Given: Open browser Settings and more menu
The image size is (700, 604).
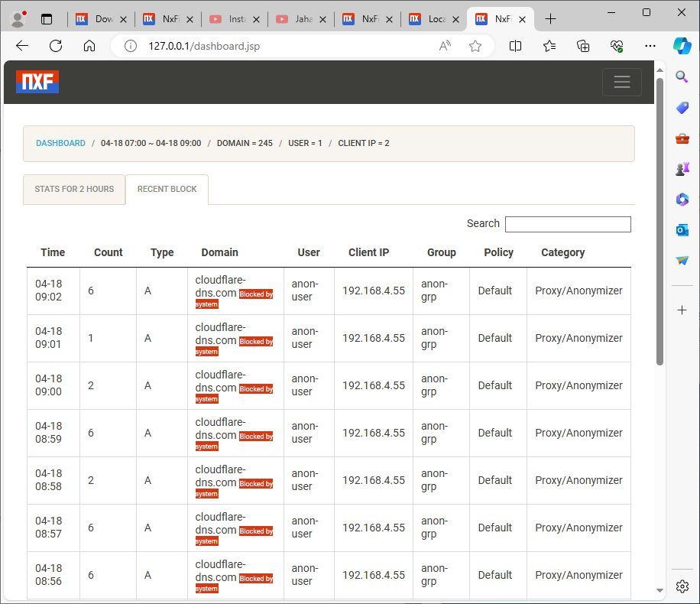Looking at the screenshot, I should point(650,46).
